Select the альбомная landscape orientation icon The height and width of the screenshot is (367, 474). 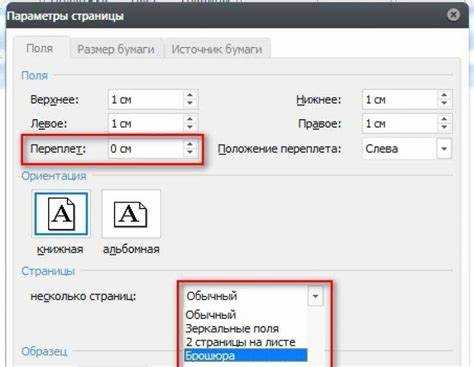[x=131, y=214]
